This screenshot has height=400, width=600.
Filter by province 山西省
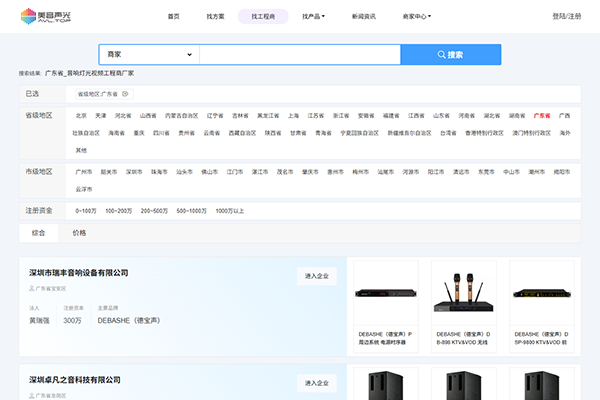148,116
